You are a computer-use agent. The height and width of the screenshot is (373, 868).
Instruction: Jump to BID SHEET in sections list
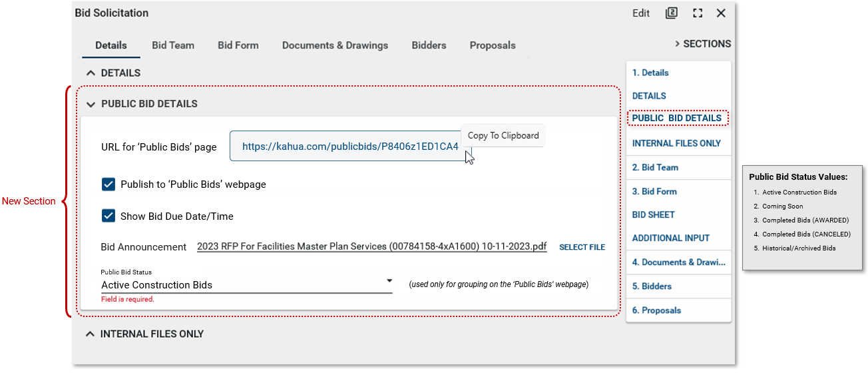coord(653,214)
